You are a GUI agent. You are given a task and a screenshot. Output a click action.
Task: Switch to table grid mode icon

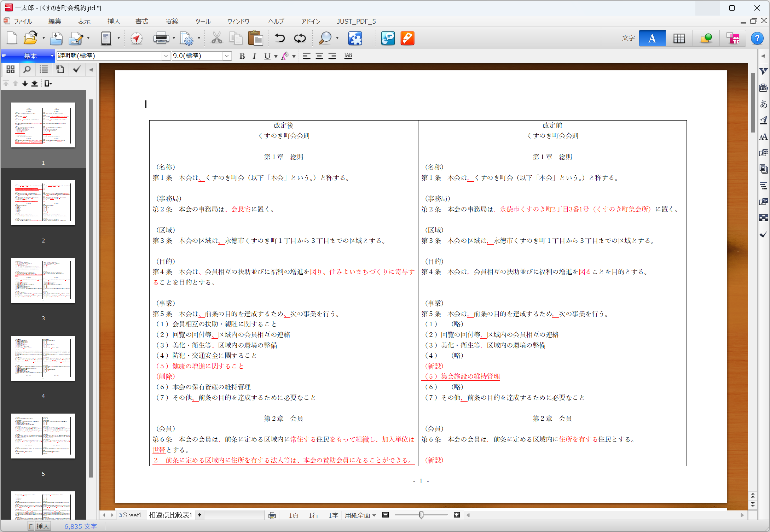[679, 38]
